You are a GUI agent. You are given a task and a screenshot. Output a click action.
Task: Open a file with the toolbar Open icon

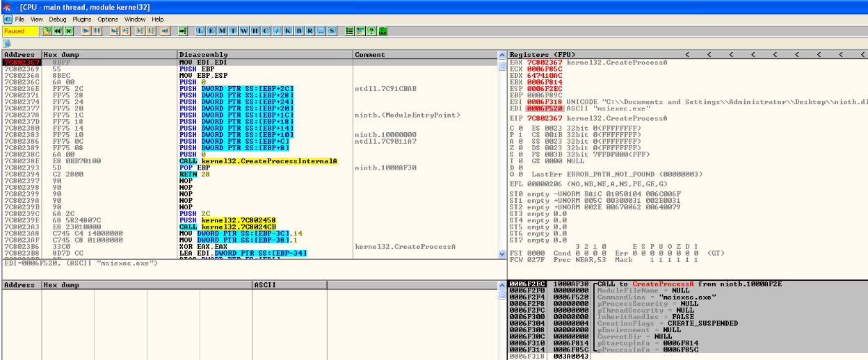click(47, 31)
